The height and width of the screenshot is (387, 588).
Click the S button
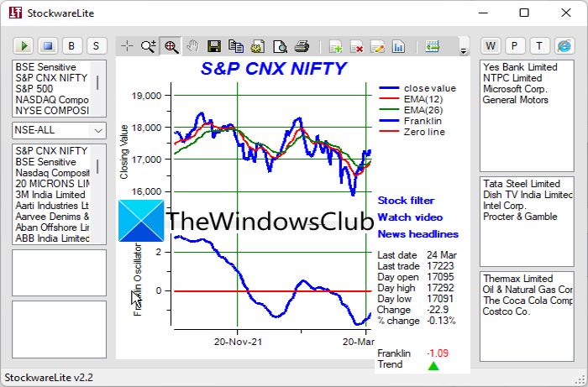point(97,46)
